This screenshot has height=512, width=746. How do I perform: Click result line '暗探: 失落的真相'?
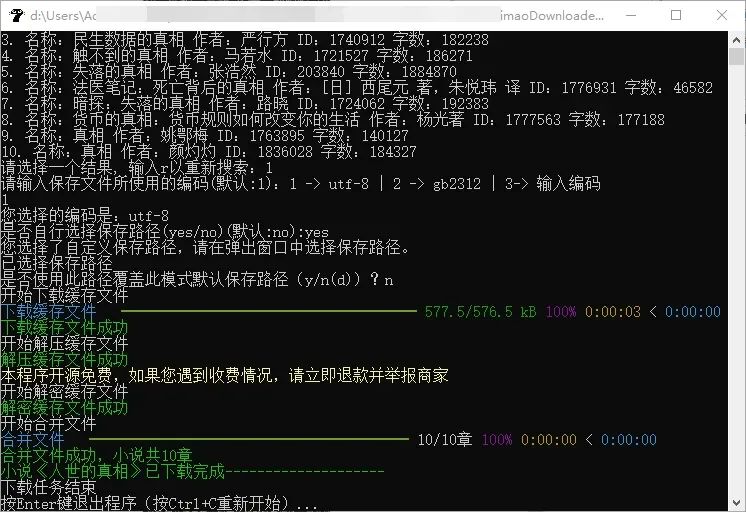coord(245,104)
